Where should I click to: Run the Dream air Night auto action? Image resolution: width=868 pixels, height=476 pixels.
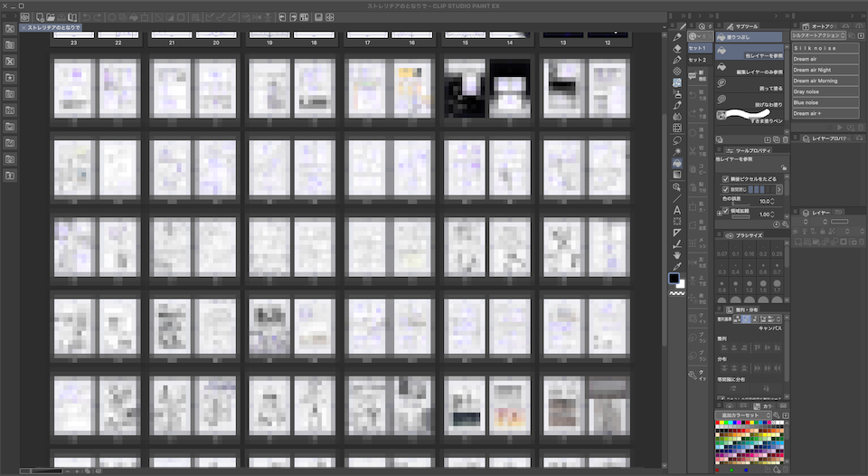pyautogui.click(x=826, y=70)
